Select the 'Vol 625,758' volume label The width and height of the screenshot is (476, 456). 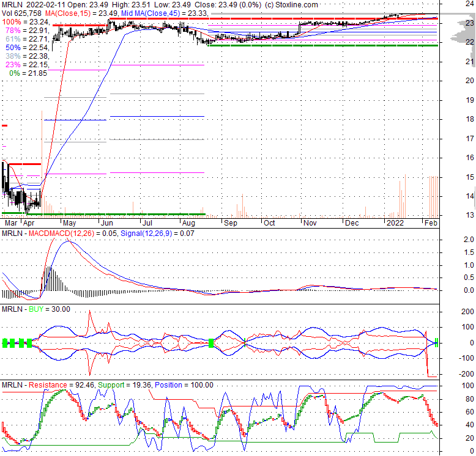coord(21,13)
